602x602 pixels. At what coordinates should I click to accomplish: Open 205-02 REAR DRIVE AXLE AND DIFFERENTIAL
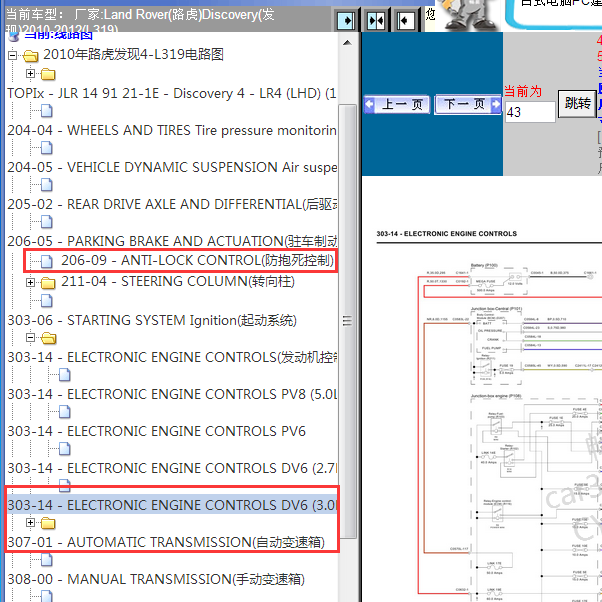(172, 204)
